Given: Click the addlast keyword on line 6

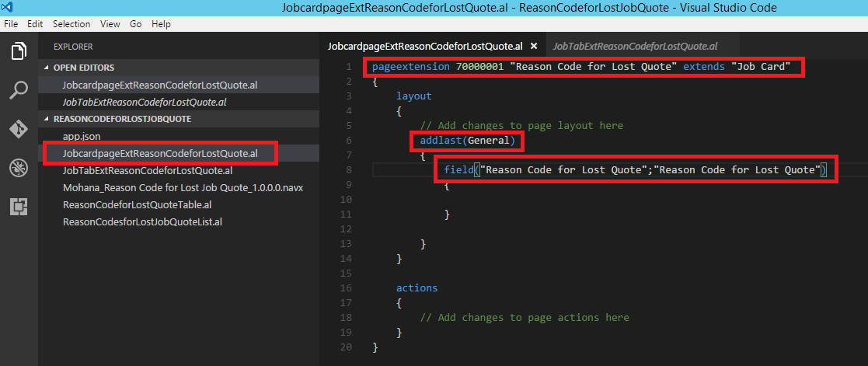Looking at the screenshot, I should [441, 140].
